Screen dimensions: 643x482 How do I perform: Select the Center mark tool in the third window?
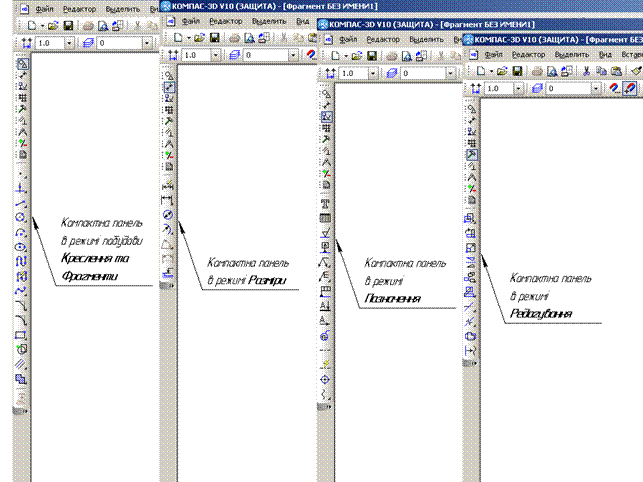coord(325,379)
